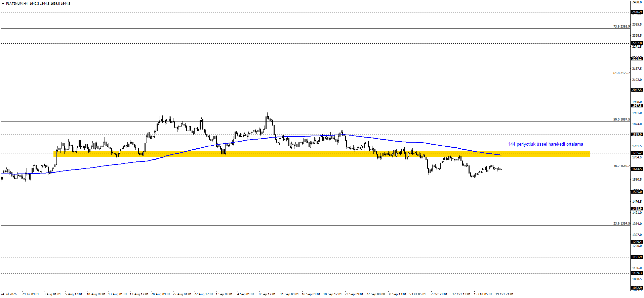Click the 2208.2 price level tag
The image size is (644, 298).
coord(637,59)
